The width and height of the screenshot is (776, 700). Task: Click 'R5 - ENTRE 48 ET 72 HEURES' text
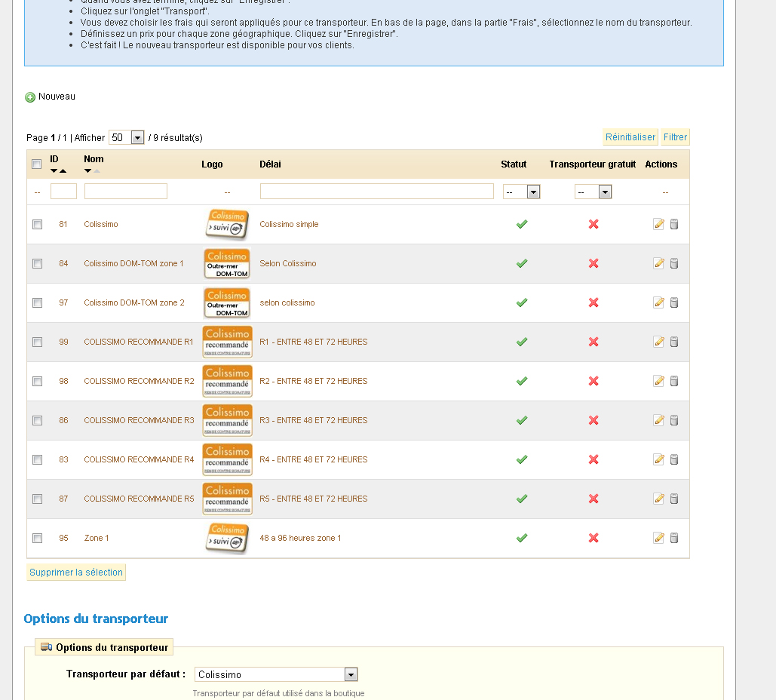click(313, 499)
